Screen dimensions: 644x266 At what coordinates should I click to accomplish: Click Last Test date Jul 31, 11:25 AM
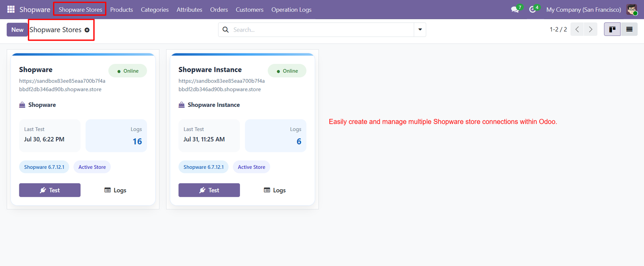pyautogui.click(x=204, y=139)
